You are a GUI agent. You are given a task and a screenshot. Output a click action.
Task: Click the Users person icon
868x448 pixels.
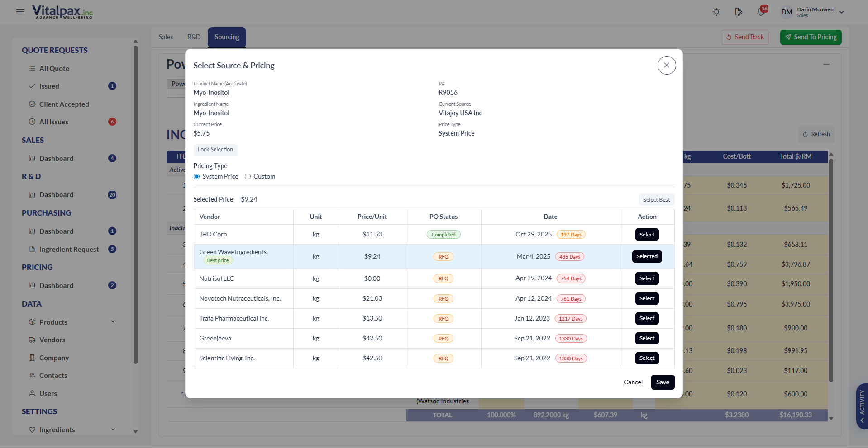32,393
